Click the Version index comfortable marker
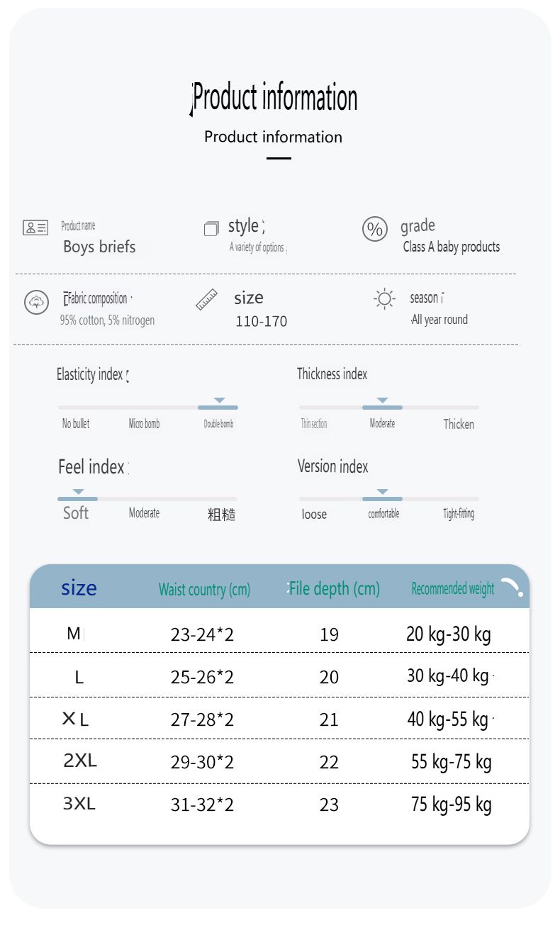The image size is (560, 942). coord(382,492)
